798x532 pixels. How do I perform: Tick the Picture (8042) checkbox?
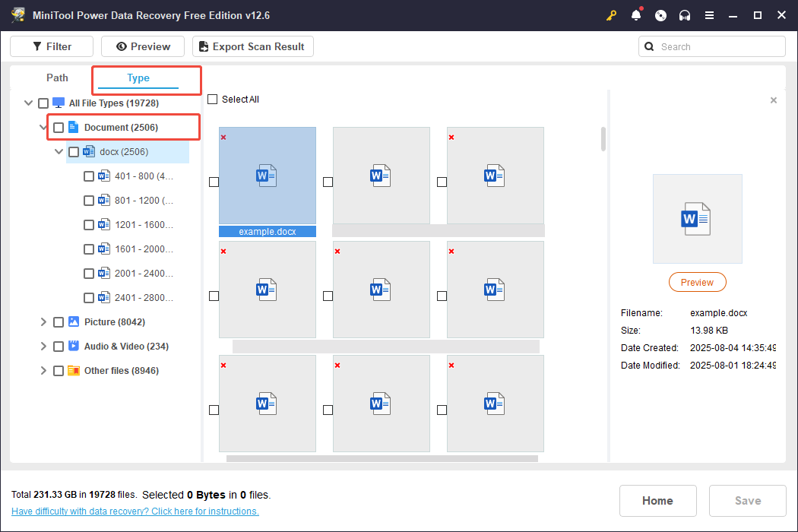click(59, 322)
